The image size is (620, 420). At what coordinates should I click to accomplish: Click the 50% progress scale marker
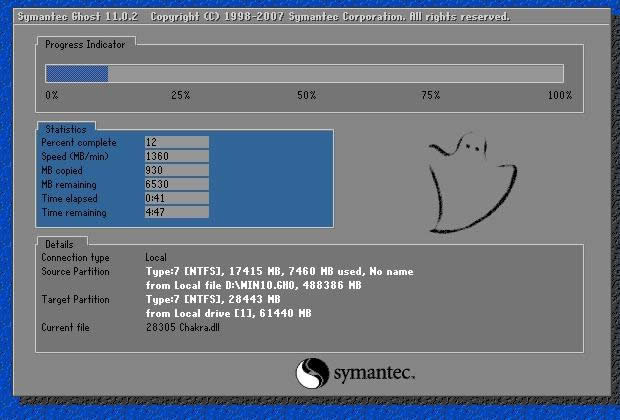coord(306,95)
